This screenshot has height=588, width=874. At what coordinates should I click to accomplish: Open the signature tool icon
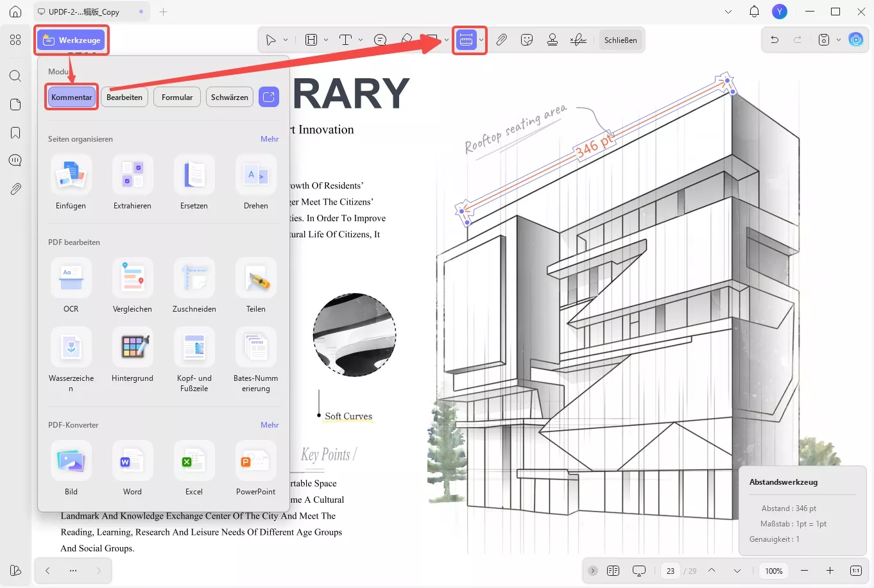click(x=578, y=40)
